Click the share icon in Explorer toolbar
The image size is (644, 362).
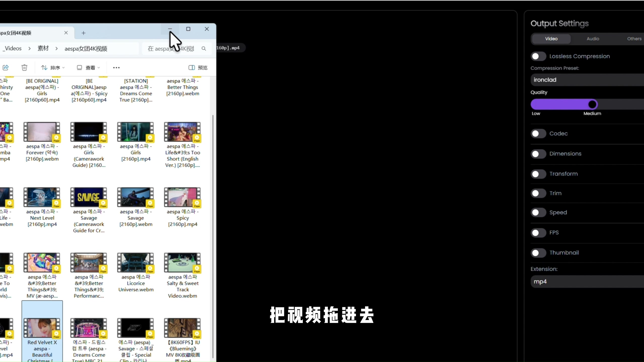point(6,67)
